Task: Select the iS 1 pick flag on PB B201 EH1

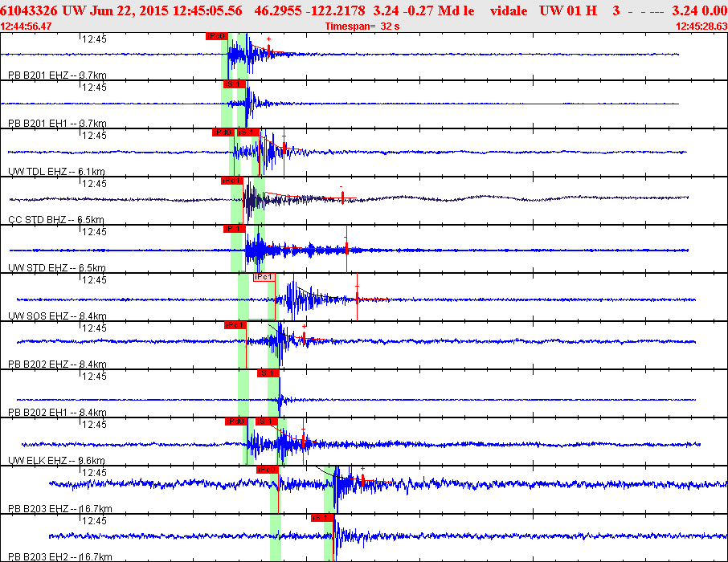Action: tap(233, 84)
